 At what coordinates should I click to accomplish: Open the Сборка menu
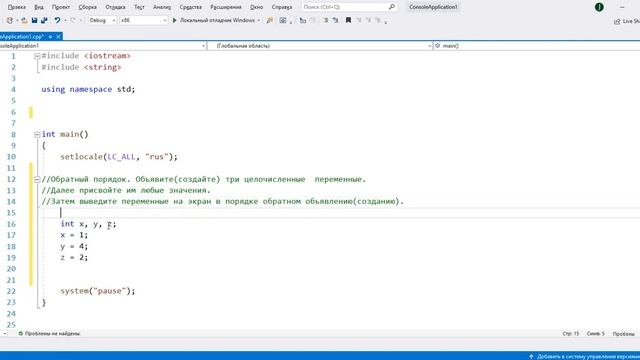(x=87, y=7)
